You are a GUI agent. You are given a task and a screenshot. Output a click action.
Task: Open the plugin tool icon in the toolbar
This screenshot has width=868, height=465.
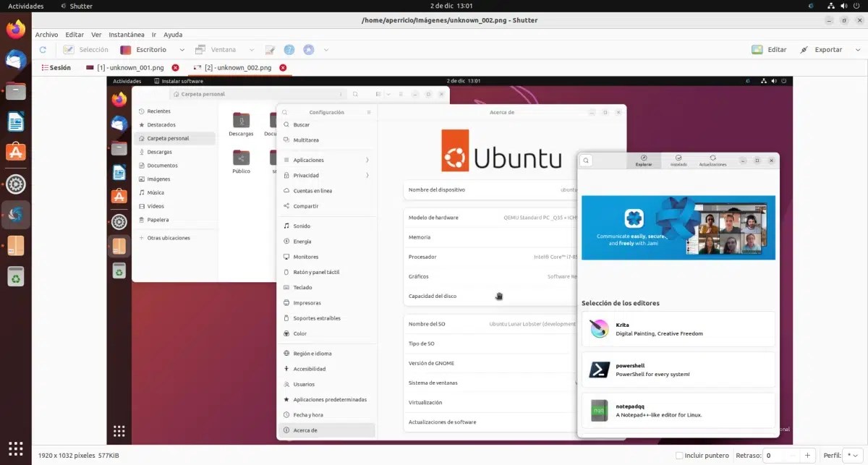[309, 49]
